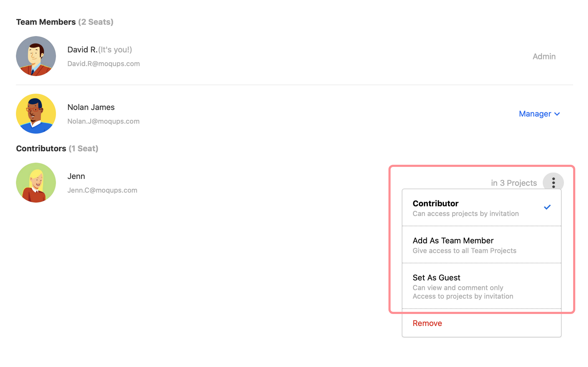Open the Manager role dropdown

pyautogui.click(x=535, y=114)
